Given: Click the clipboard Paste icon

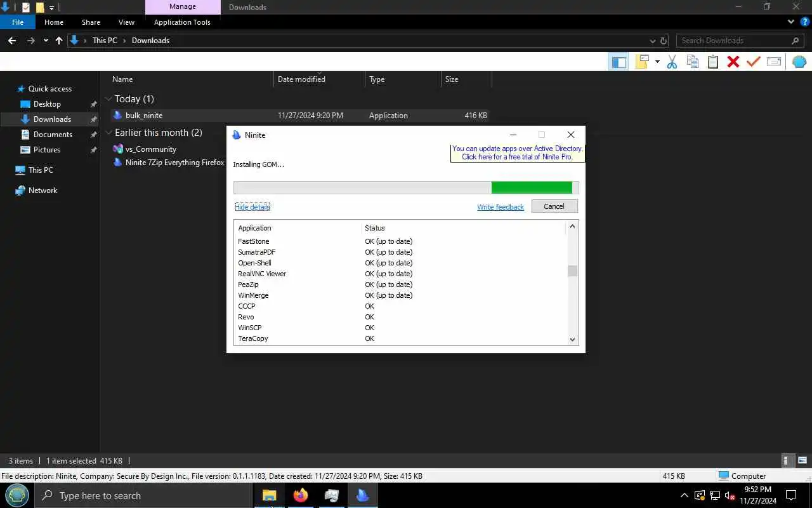Looking at the screenshot, I should point(713,62).
